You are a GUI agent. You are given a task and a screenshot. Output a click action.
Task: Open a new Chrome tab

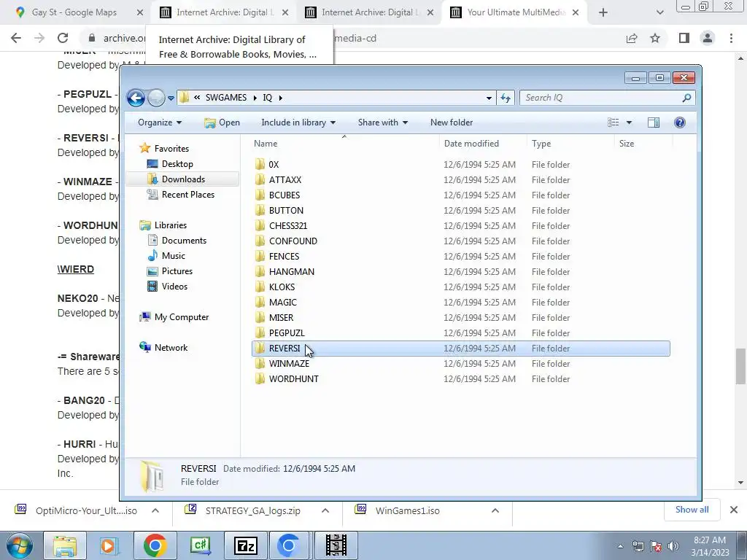click(x=603, y=13)
